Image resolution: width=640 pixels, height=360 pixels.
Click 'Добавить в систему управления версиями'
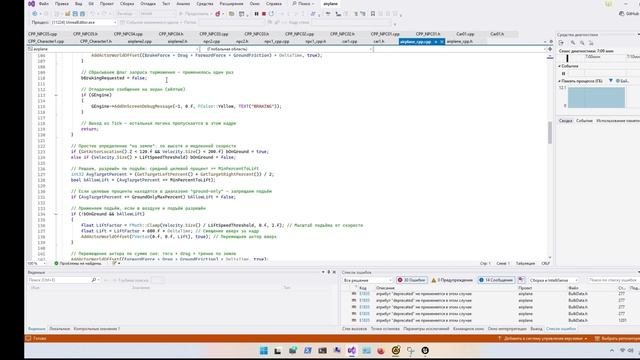[x=542, y=338]
